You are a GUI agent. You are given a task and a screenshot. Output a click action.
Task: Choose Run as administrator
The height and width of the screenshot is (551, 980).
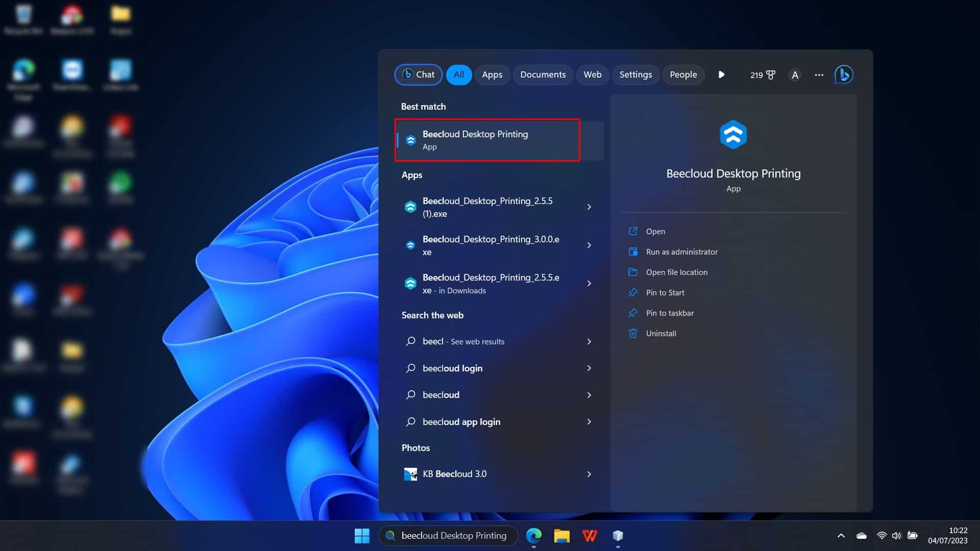click(681, 252)
